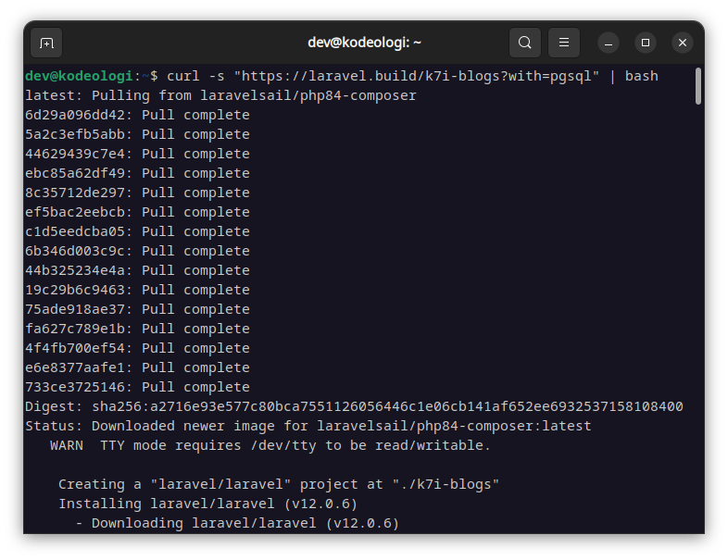Click the green dev@kodeologi prompt text
728x560 pixels.
[79, 76]
